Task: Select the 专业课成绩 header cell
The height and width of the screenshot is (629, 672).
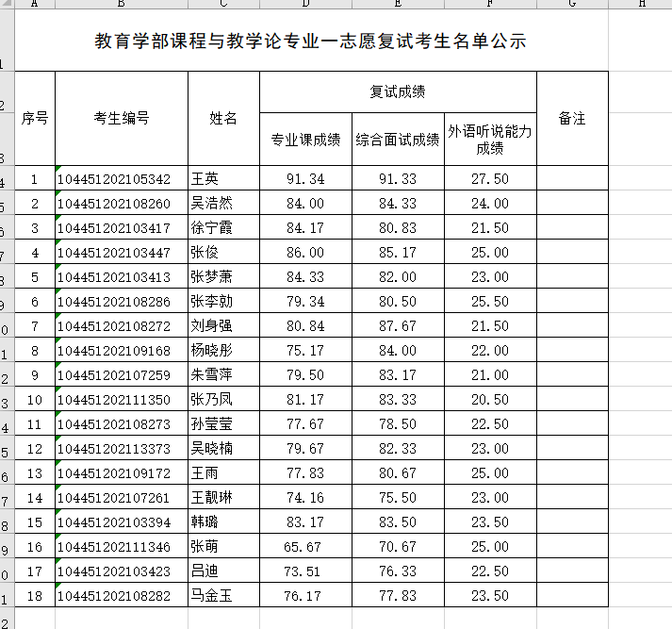Action: click(305, 140)
